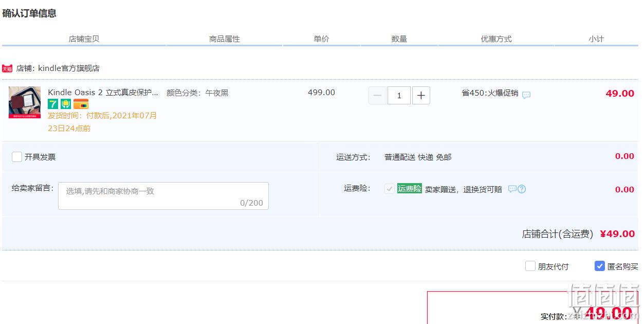Click the orange credit card badge icon
This screenshot has height=324, width=644.
(81, 104)
